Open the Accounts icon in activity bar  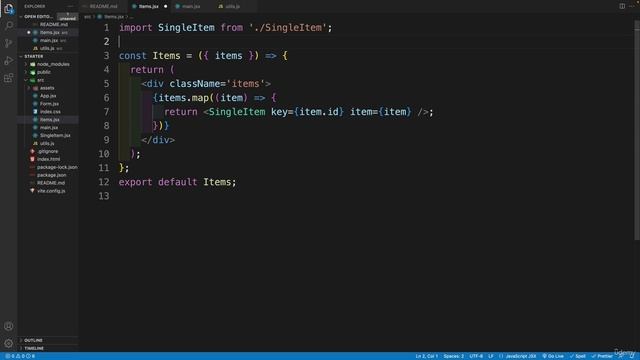coord(9,326)
